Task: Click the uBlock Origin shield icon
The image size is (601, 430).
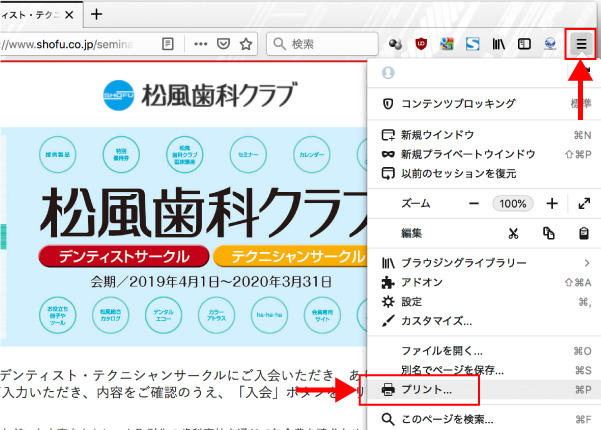Action: click(421, 44)
